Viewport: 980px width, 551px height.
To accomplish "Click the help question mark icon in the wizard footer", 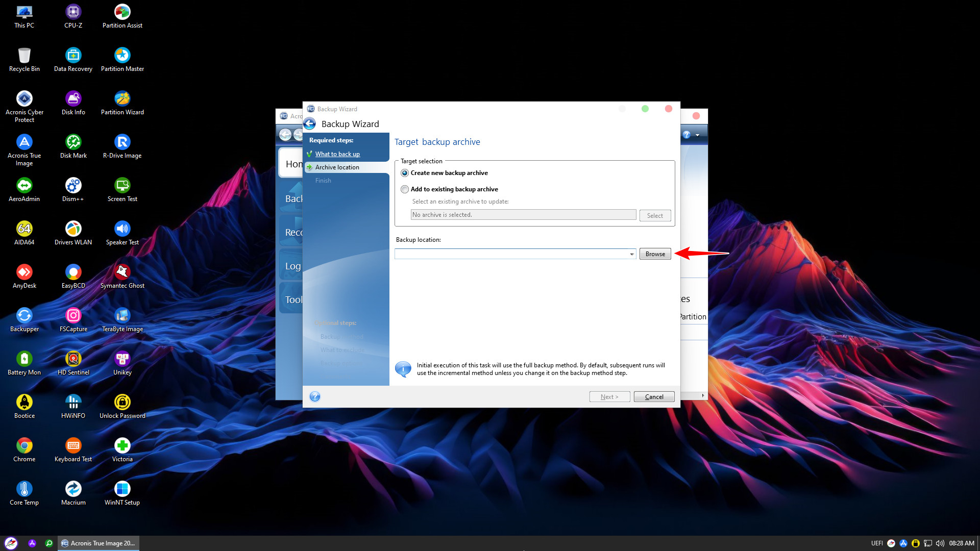I will point(315,397).
